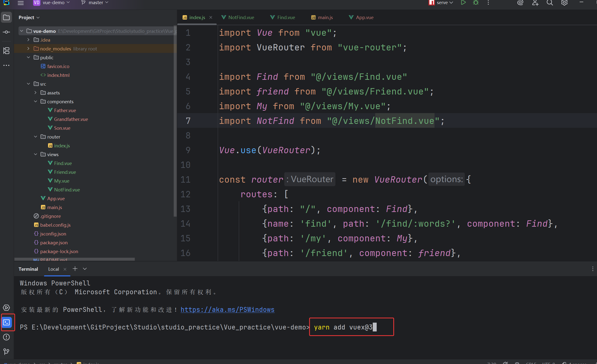Expand the node_modules folder
The image size is (597, 364).
[28, 48]
